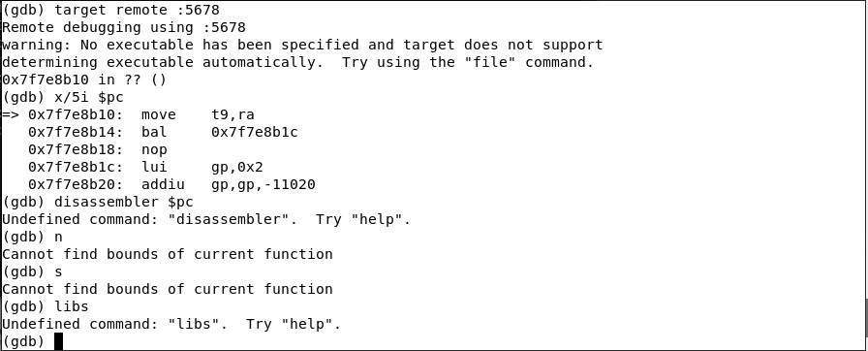Screen dimensions: 868x351
Task: Click the 'gp,gp,-11020' operand text
Action: tap(263, 184)
